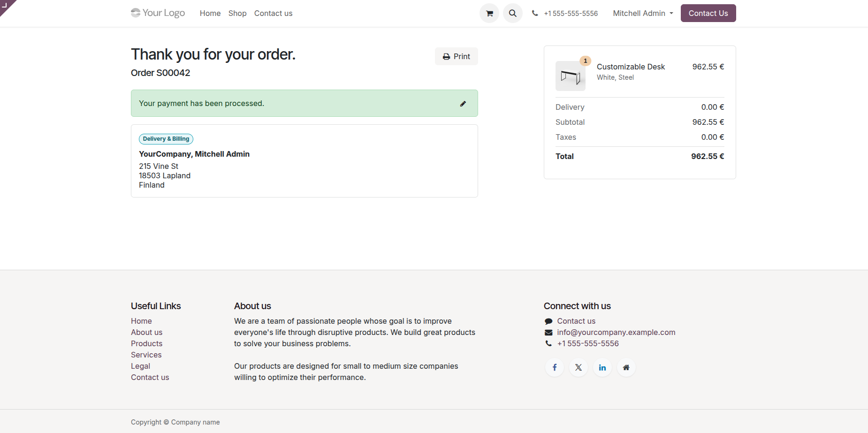Click the purple Contact Us button

[x=708, y=13]
